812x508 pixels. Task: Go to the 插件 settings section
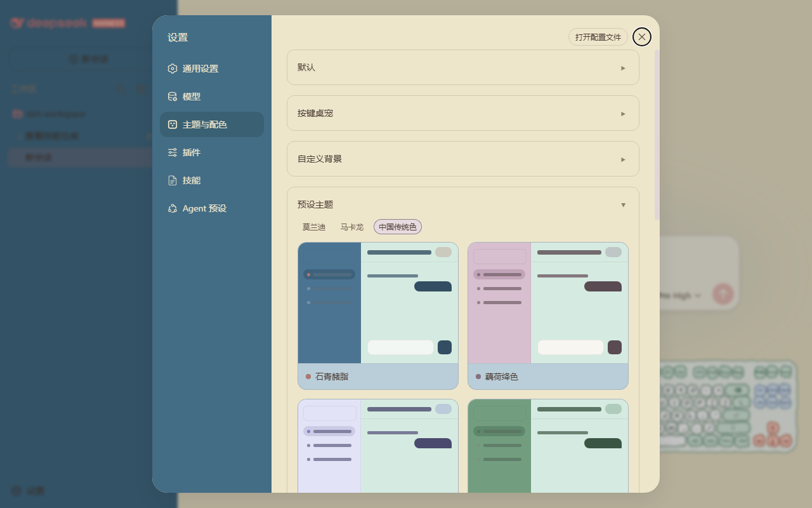(x=212, y=152)
